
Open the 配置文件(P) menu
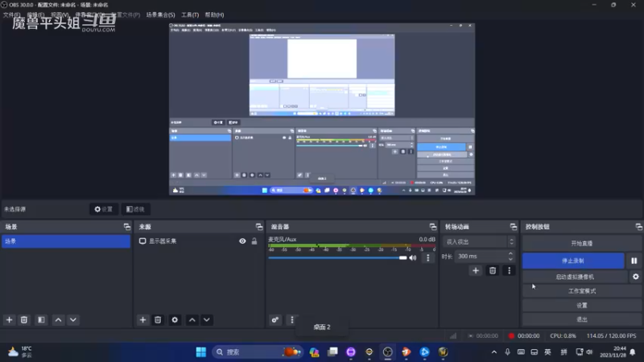(x=126, y=14)
